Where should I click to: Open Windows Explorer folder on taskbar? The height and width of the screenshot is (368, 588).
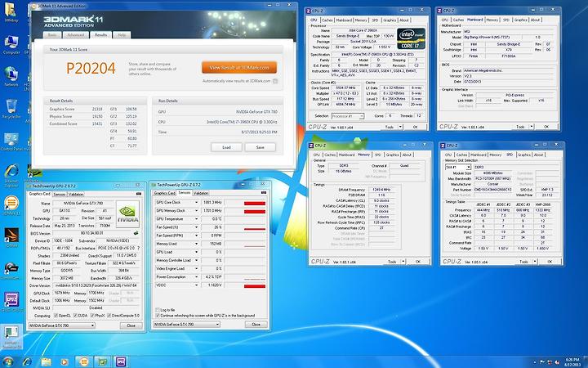coord(46,361)
